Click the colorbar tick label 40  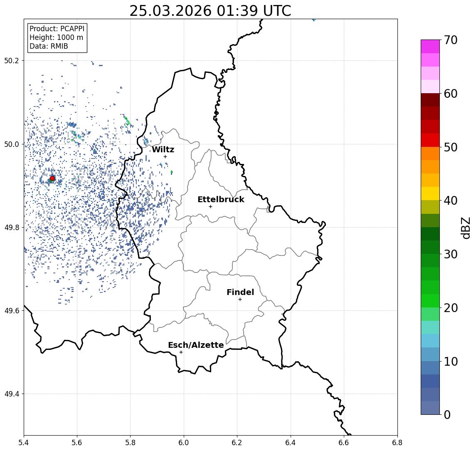pos(451,201)
